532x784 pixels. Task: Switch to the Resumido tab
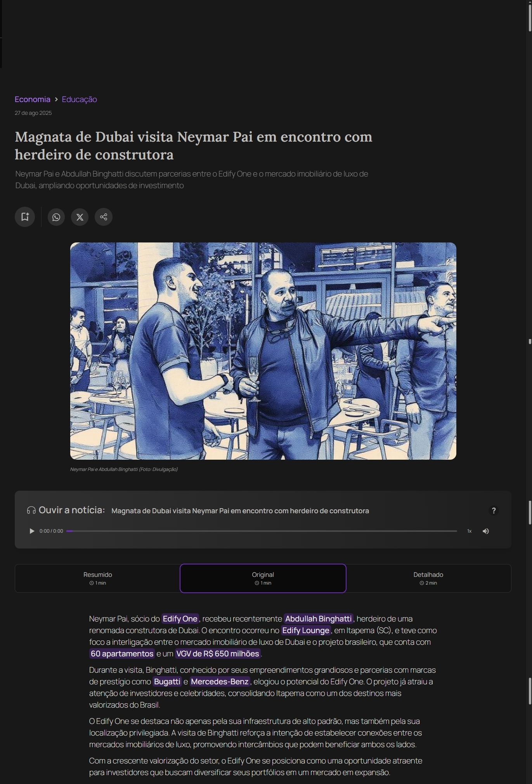click(x=97, y=578)
